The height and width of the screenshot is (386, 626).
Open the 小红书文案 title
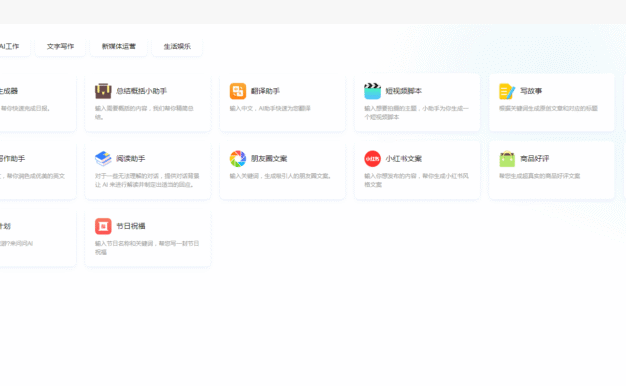[x=403, y=158]
